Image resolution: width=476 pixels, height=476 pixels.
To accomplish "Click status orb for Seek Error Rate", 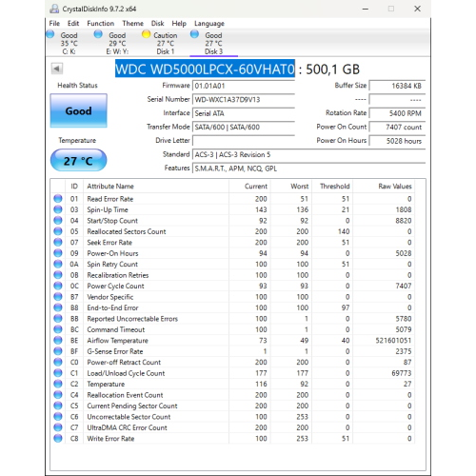I will pyautogui.click(x=58, y=242).
